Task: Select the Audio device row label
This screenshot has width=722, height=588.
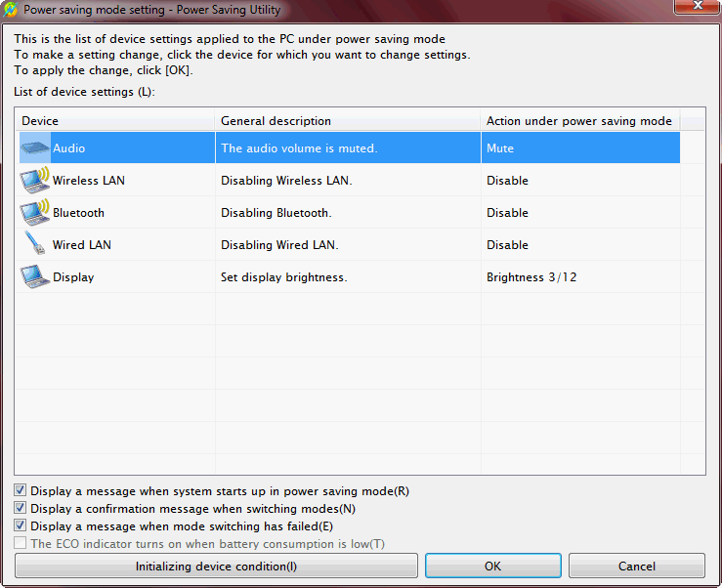Action: coord(69,148)
